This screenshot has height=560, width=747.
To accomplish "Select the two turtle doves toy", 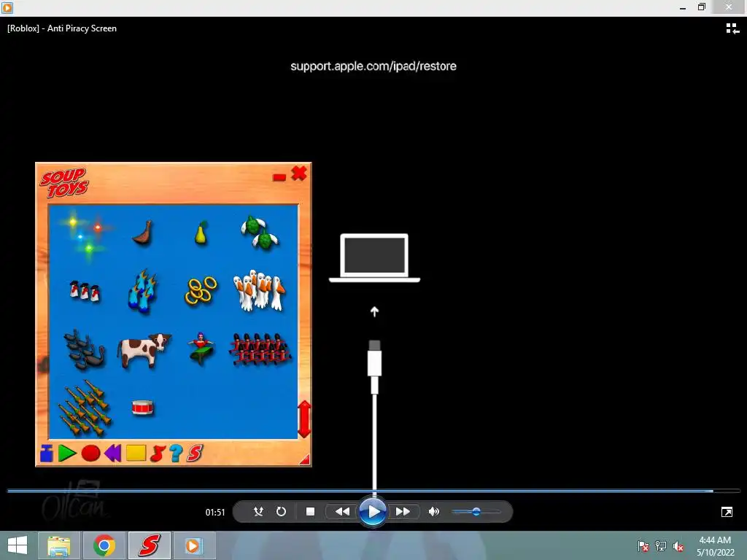I will [260, 233].
